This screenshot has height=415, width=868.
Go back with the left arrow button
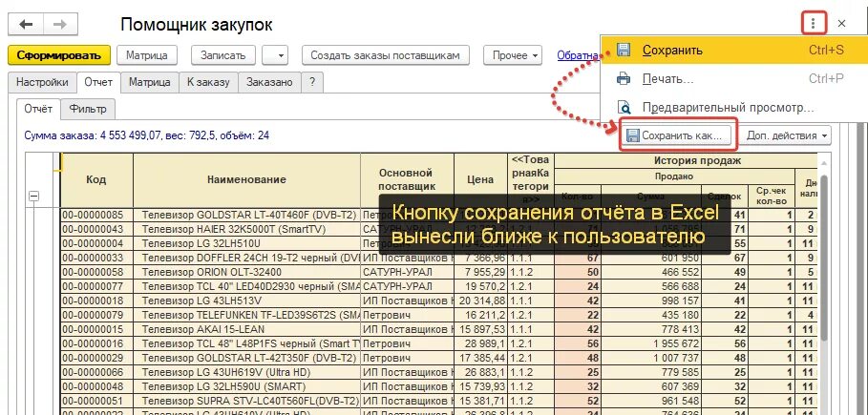pos(26,25)
